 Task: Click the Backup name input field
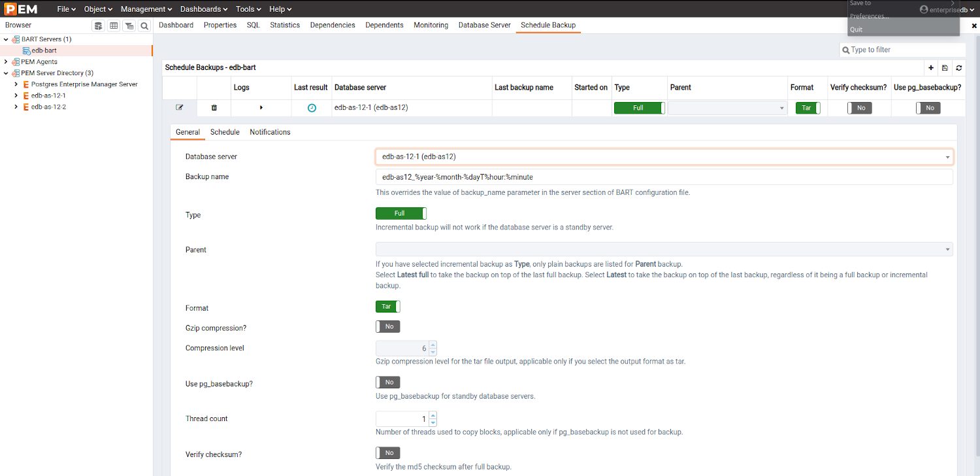click(x=664, y=177)
